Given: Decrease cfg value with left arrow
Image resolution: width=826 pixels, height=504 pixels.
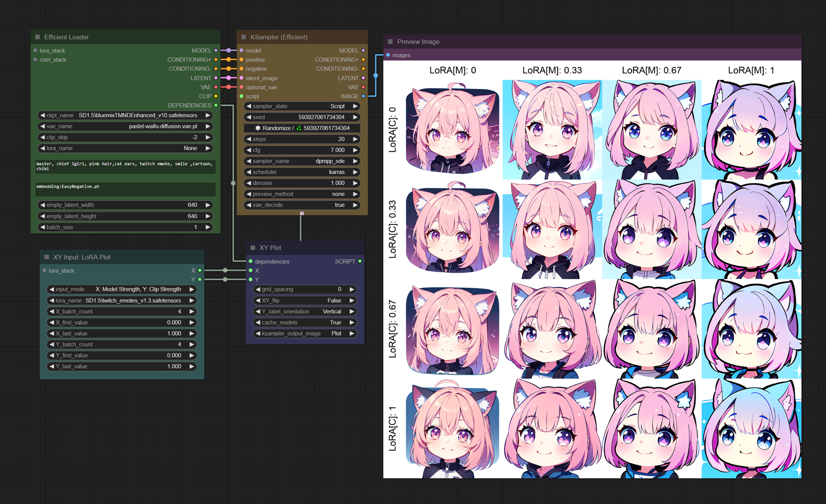Looking at the screenshot, I should (x=249, y=150).
